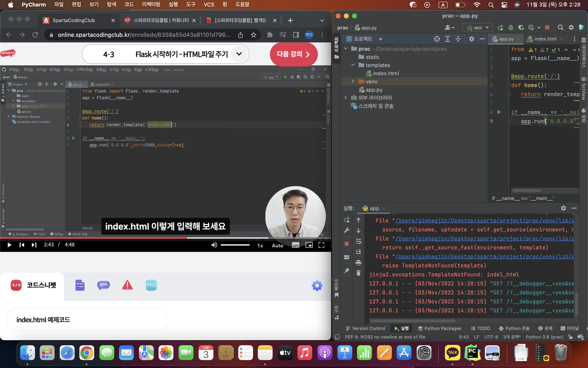Screen dimensions: 588x368
Task: Restore layout icon in Run panel
Action: pyautogui.click(x=347, y=257)
